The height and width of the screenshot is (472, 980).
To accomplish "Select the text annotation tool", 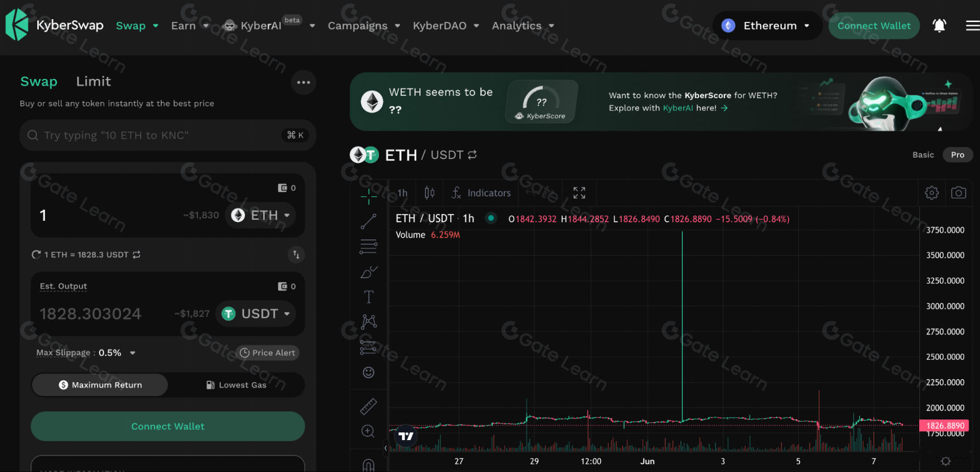I will 369,297.
